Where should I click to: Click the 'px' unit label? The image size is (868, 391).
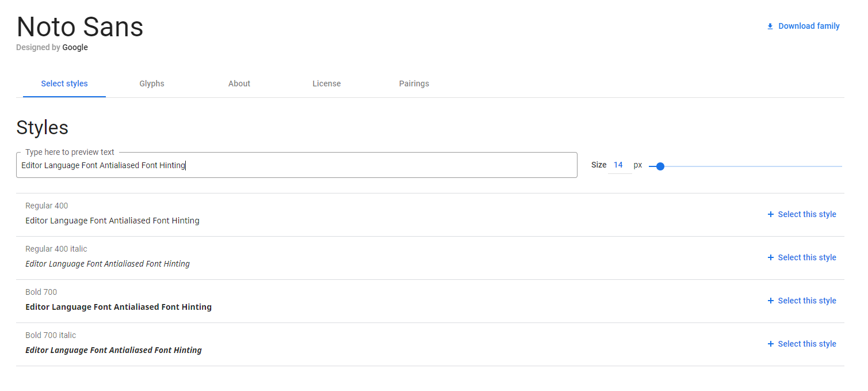coord(638,165)
